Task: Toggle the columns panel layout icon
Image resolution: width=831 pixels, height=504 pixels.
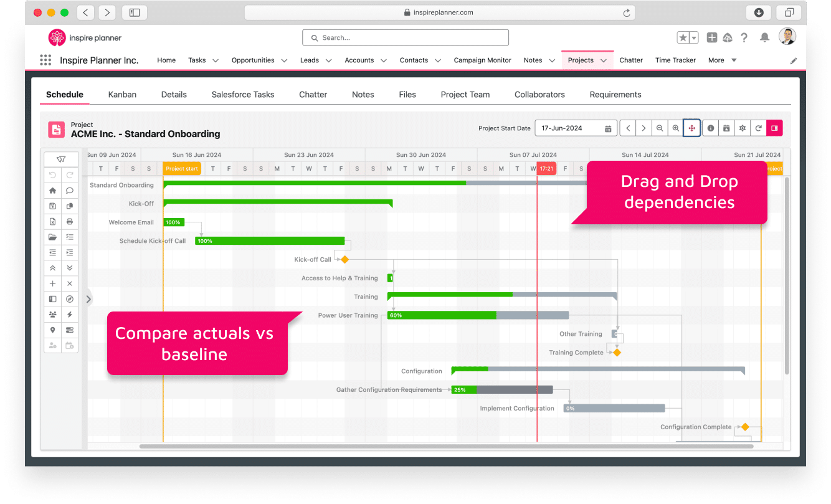Action: tap(52, 299)
